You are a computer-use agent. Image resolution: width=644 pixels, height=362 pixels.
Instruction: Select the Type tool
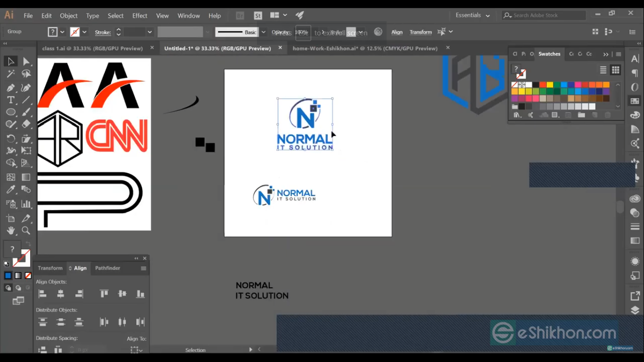10,99
